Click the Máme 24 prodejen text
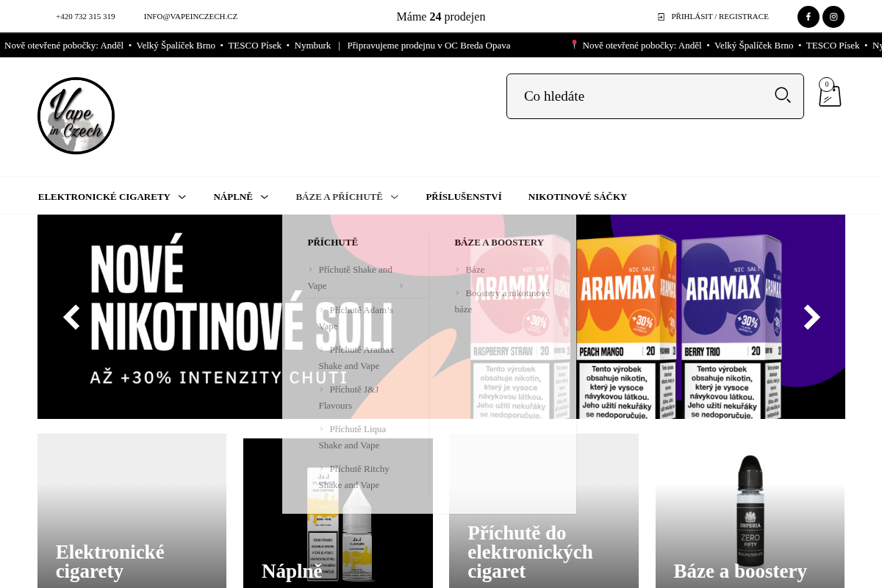Viewport: 882px width, 588px height. (x=441, y=17)
